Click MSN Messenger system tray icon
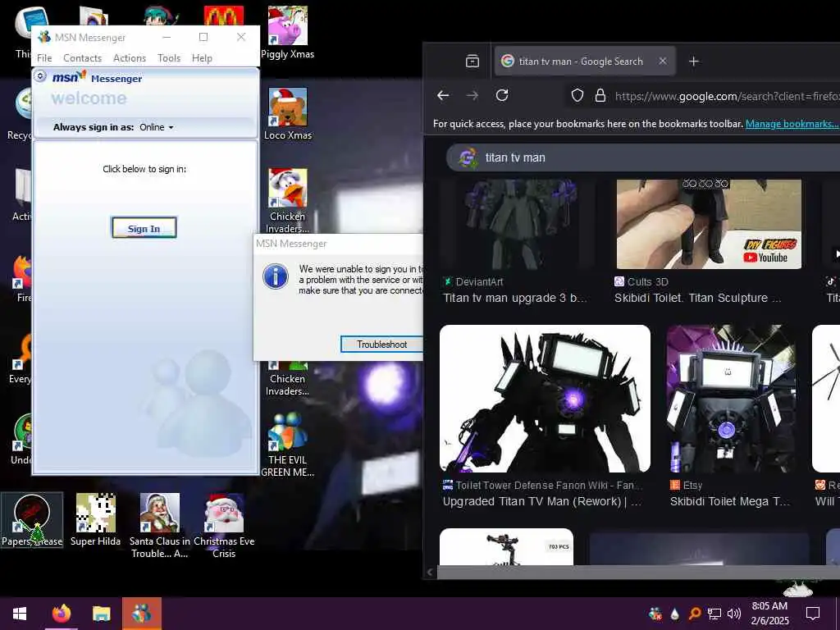Viewport: 840px width, 630px height. 655,614
